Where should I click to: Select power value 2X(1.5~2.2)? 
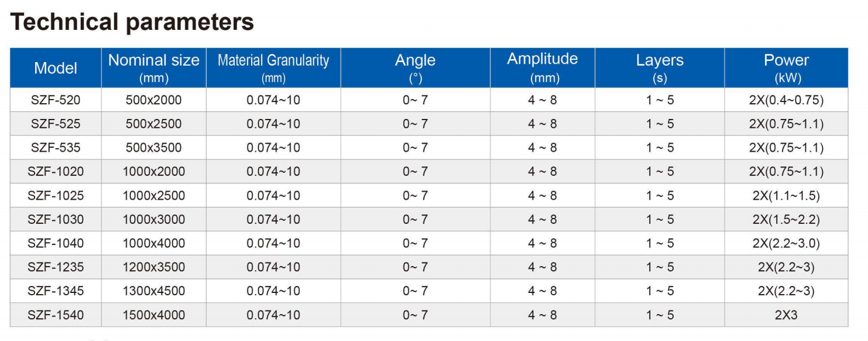[x=787, y=220]
